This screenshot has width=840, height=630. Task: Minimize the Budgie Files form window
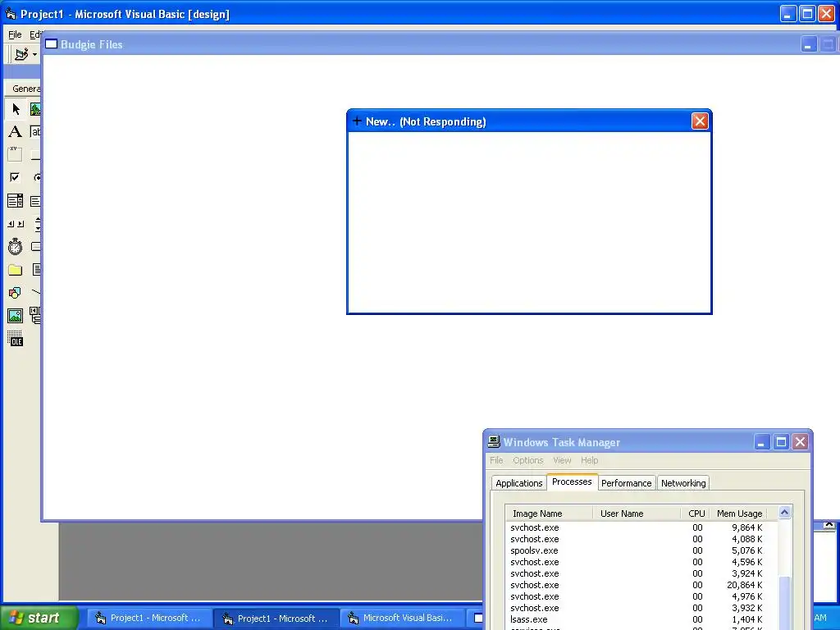(808, 44)
